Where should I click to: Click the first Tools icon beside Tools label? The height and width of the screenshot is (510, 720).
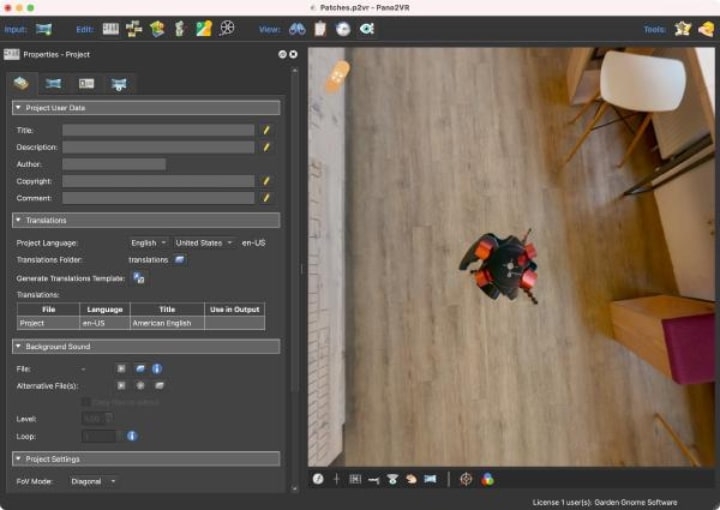pos(683,29)
